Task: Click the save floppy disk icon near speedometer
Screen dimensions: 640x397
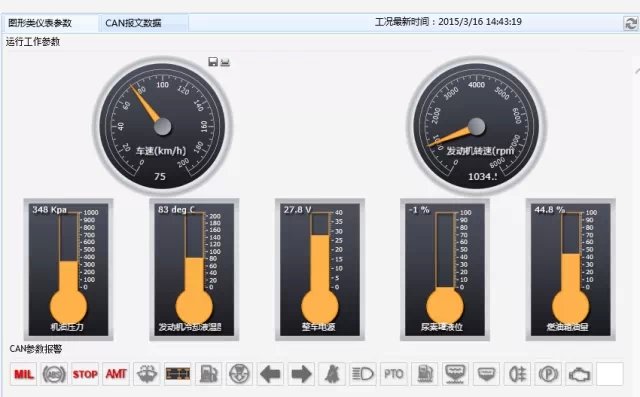Action: tap(213, 62)
